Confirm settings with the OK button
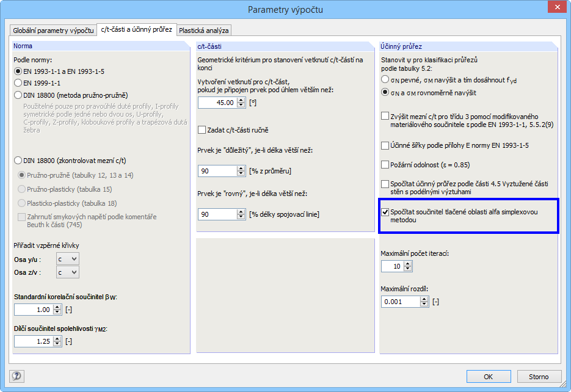Screen dimensions: 571x392 pos(489,376)
